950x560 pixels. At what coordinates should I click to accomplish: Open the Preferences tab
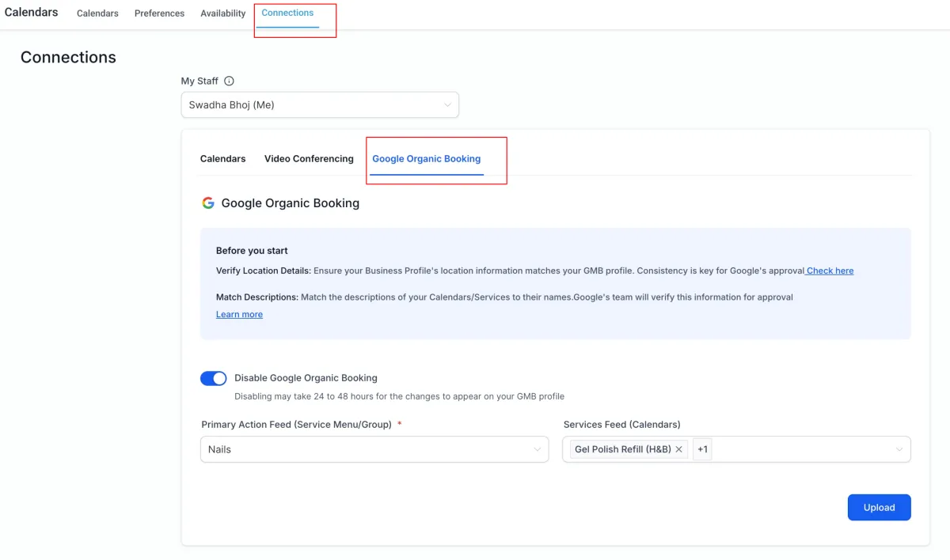[x=159, y=13]
